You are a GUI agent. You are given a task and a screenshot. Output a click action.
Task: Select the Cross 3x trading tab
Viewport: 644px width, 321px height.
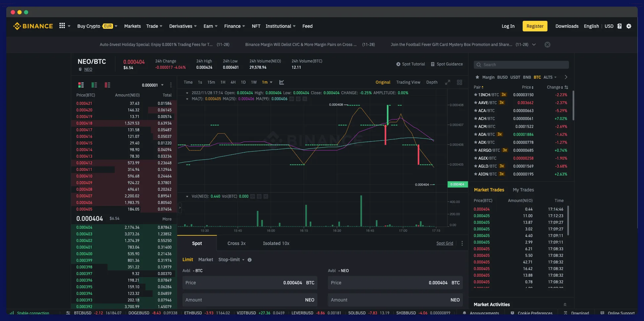[236, 243]
